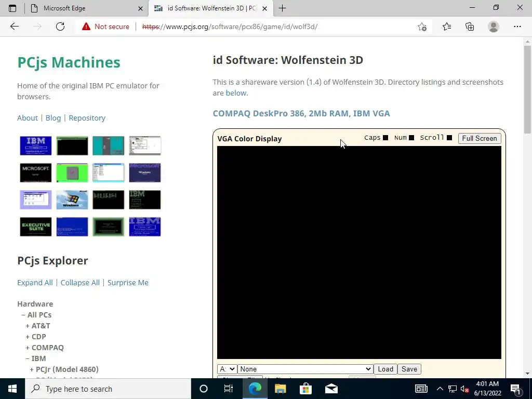
Task: Click Expand All in PCjs Explorer
Action: pyautogui.click(x=35, y=283)
